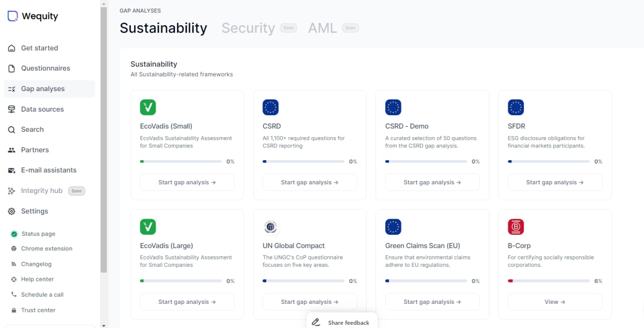This screenshot has height=328, width=644.
Task: Click the Green Claims Scan EU logo
Action: coord(393,227)
